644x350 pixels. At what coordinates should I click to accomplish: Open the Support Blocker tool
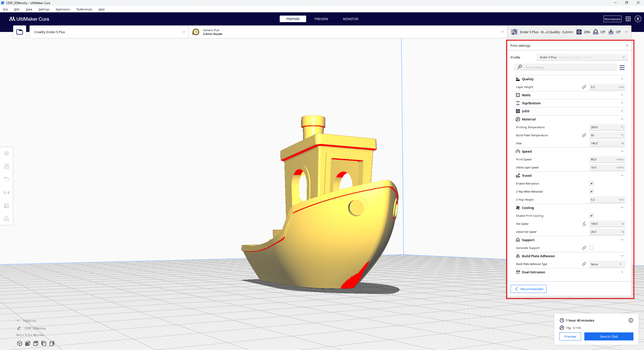point(7,219)
